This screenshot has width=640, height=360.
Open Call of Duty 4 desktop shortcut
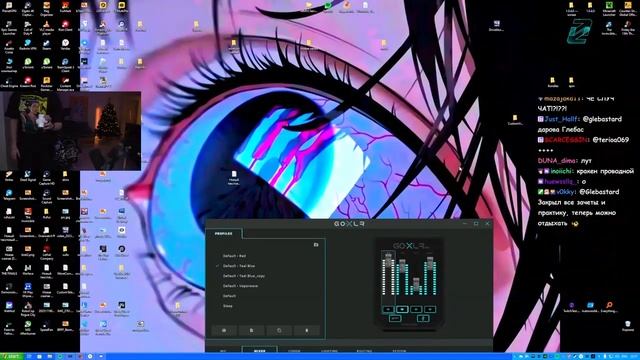click(x=28, y=28)
